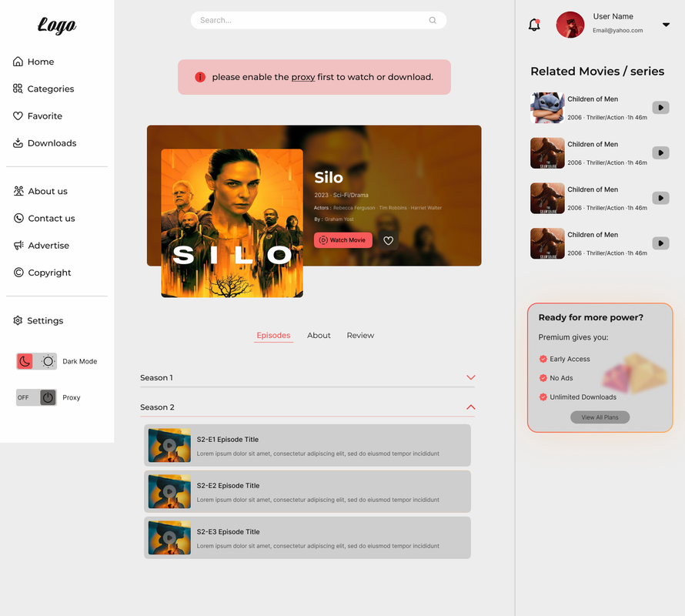
Task: Toggle the Proxy power switch on
Action: (x=48, y=397)
